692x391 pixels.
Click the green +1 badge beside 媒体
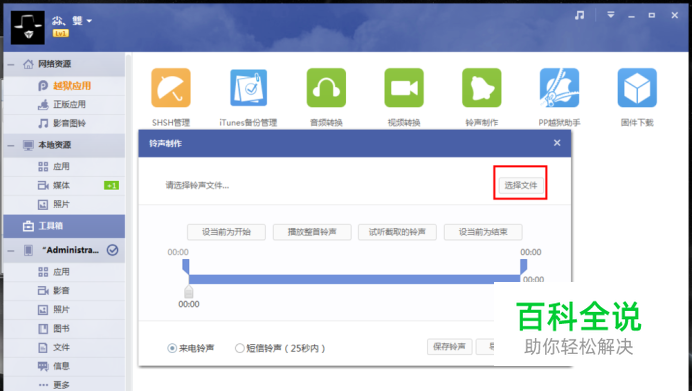[111, 186]
